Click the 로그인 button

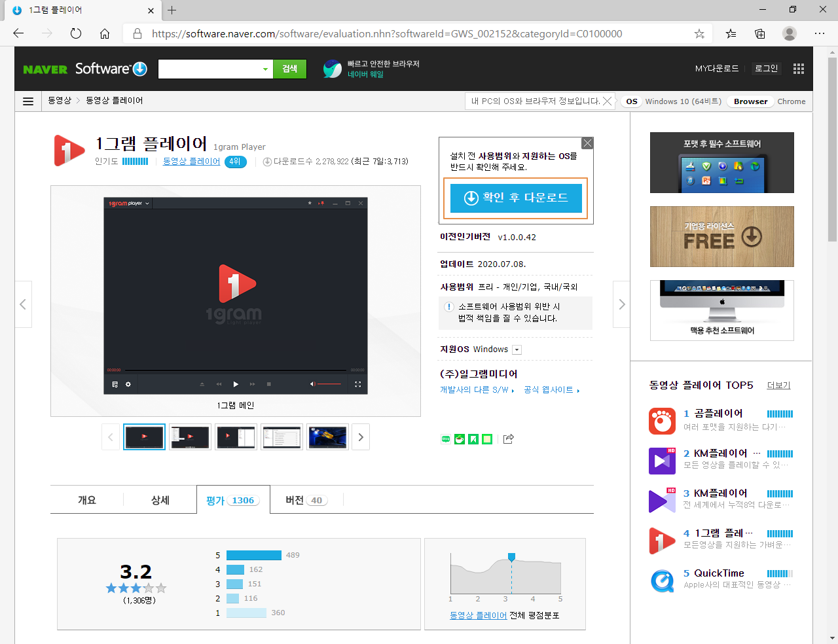[x=766, y=68]
